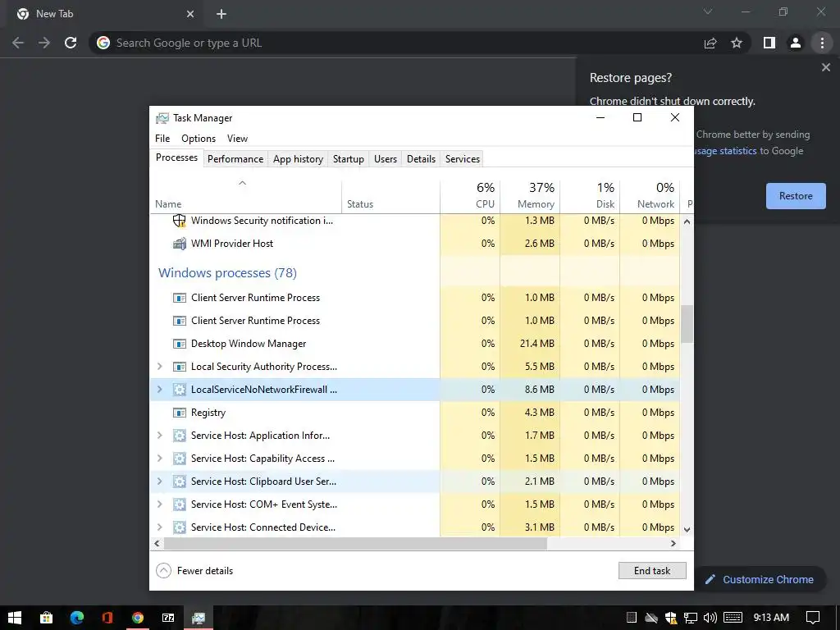This screenshot has height=630, width=840.
Task: Click the usage statistics link
Action: 725,151
